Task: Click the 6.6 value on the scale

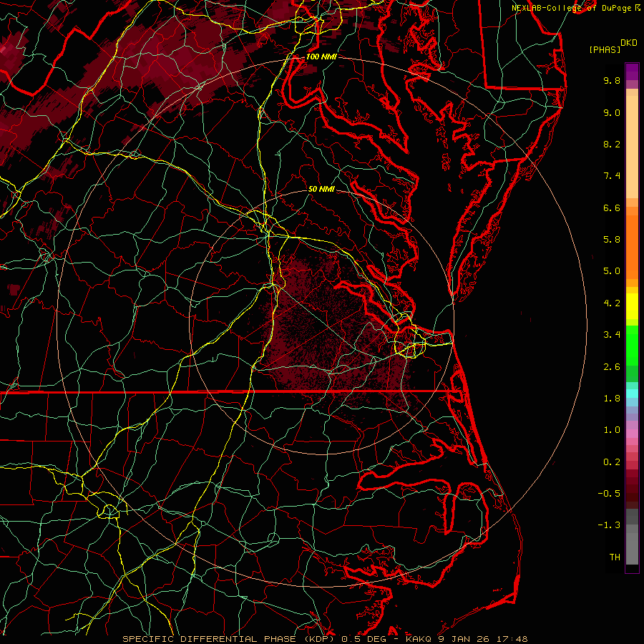Action: (612, 208)
